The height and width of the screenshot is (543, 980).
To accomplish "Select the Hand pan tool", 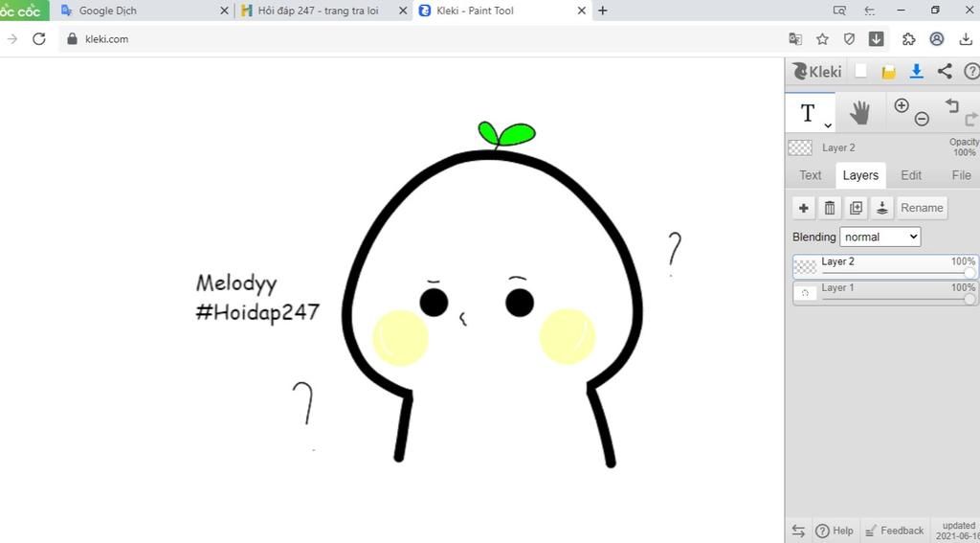I will pos(860,113).
